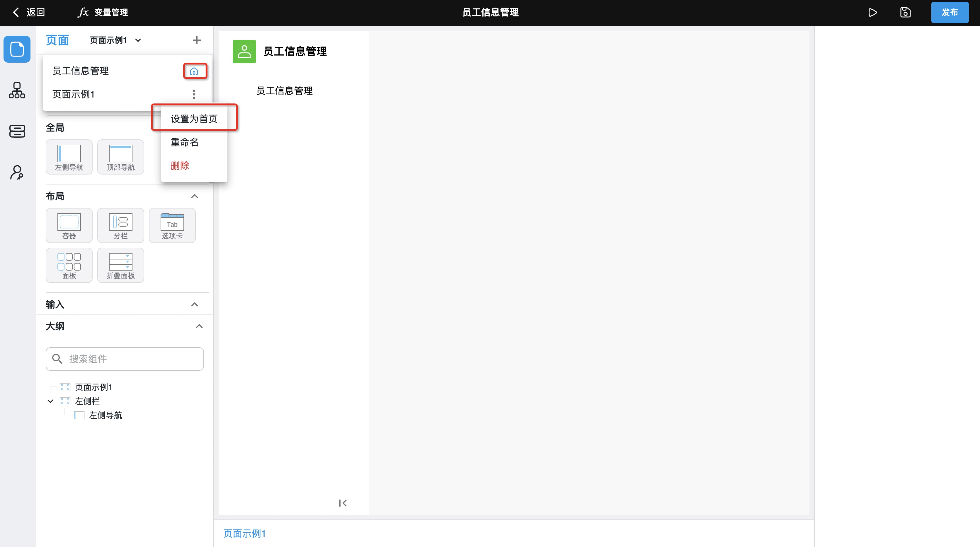Click 页面示例1 breadcrumb at bottom
The width and height of the screenshot is (980, 547).
[x=244, y=534]
